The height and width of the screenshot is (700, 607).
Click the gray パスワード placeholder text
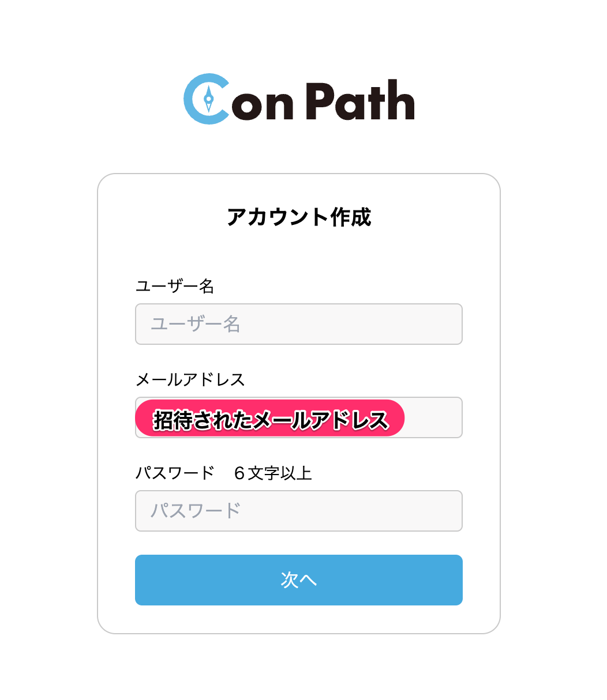(196, 511)
